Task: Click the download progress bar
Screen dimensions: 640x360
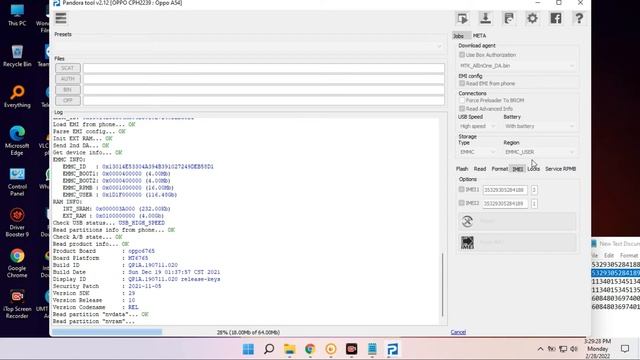Action: pyautogui.click(x=249, y=332)
